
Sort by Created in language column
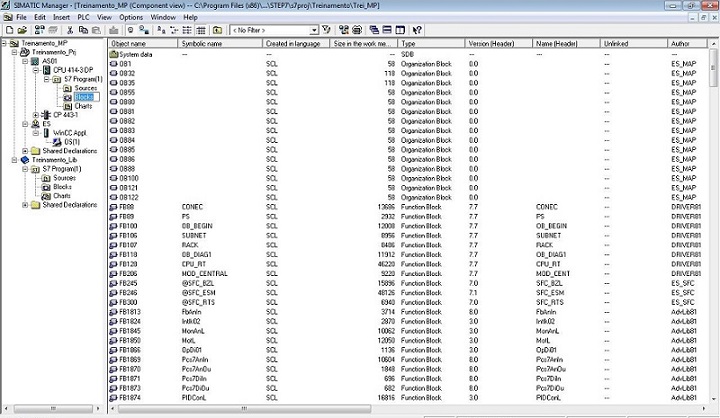[x=296, y=44]
